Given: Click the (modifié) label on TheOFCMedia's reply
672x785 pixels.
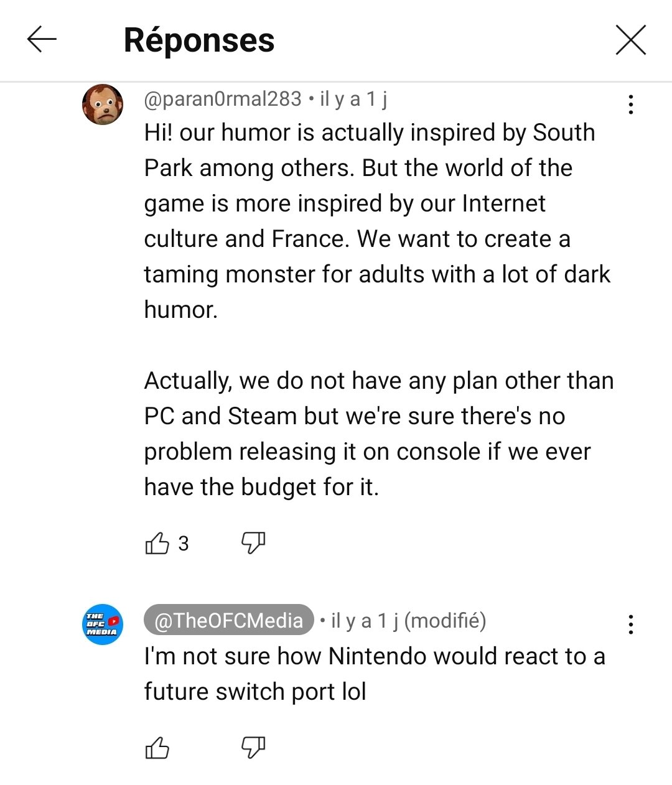Looking at the screenshot, I should [x=445, y=620].
